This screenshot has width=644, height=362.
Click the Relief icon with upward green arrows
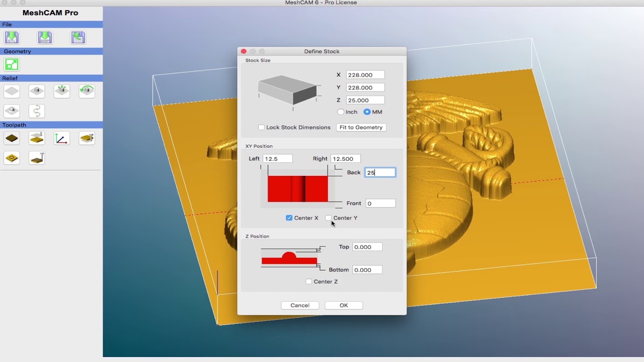pos(62,91)
